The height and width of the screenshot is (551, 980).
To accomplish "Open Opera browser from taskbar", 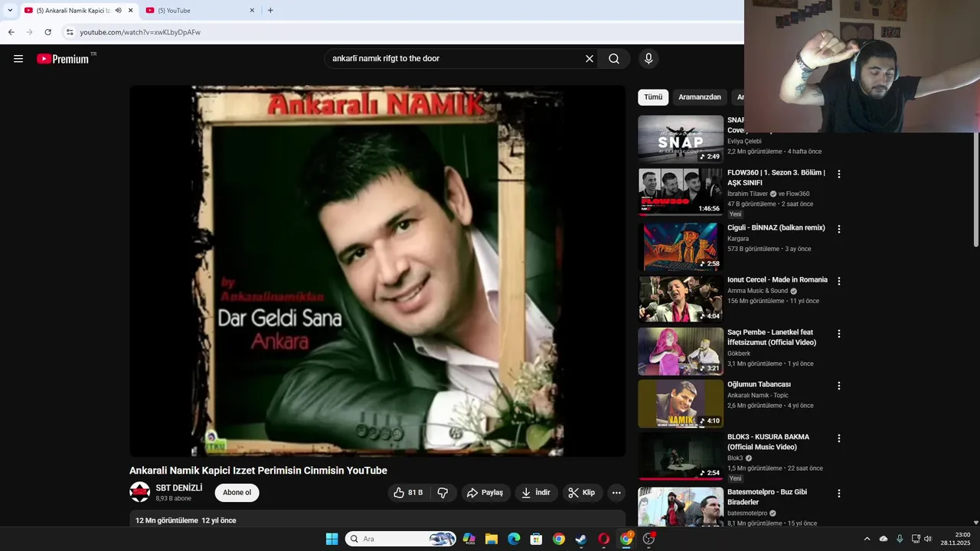I will coord(603,539).
